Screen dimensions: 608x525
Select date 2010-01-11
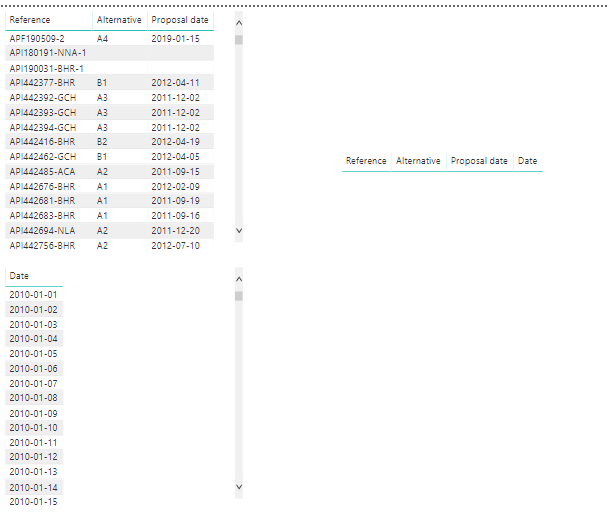(x=33, y=442)
